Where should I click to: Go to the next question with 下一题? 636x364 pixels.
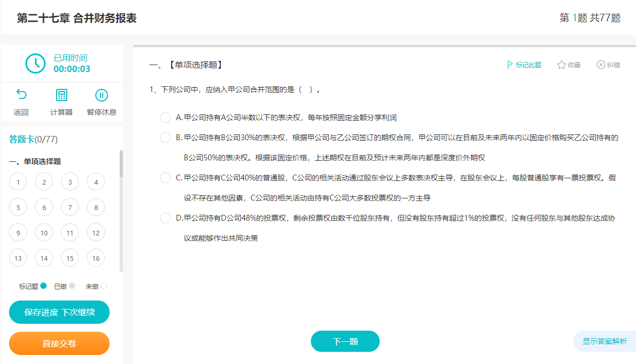[x=345, y=341]
